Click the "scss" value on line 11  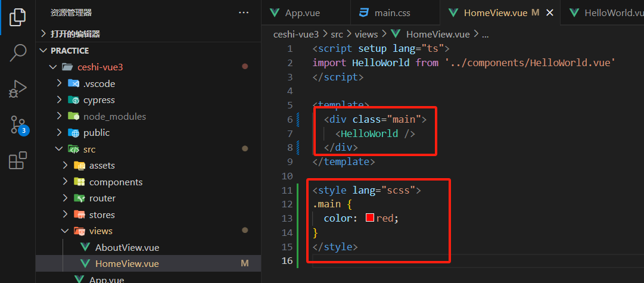click(x=398, y=190)
